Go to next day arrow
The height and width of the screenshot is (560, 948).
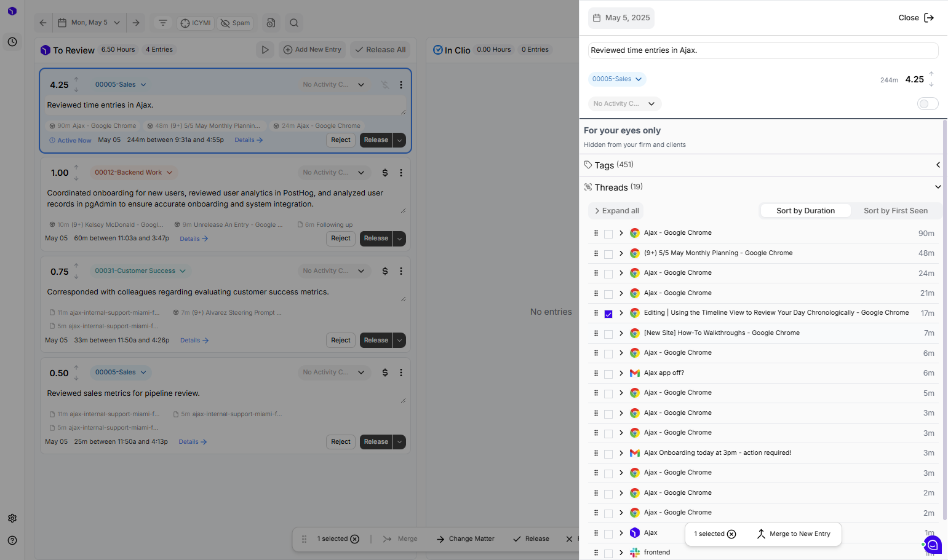point(136,23)
